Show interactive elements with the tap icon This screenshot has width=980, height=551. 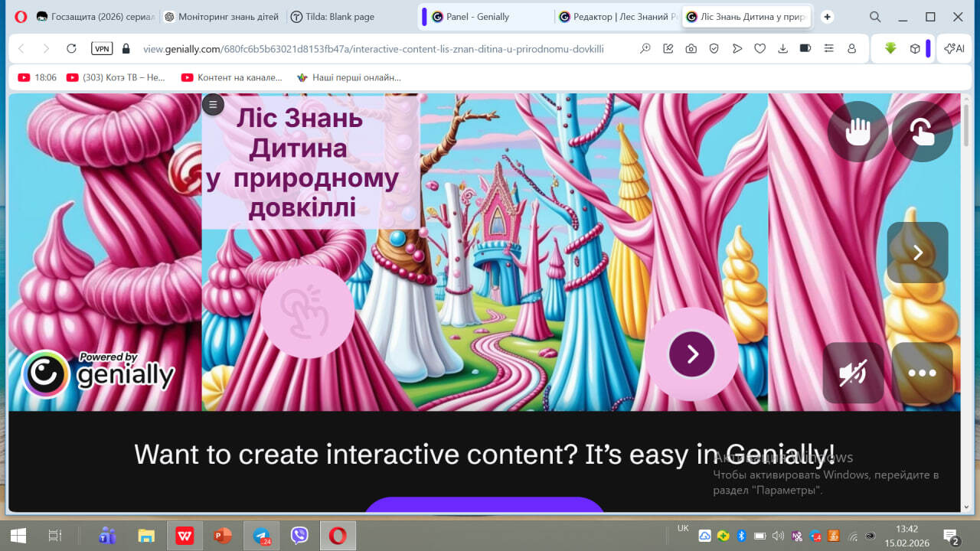(922, 132)
